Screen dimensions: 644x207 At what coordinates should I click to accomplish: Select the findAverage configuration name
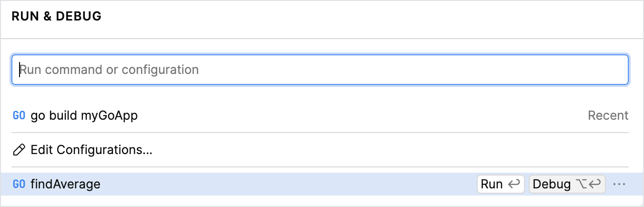[66, 184]
